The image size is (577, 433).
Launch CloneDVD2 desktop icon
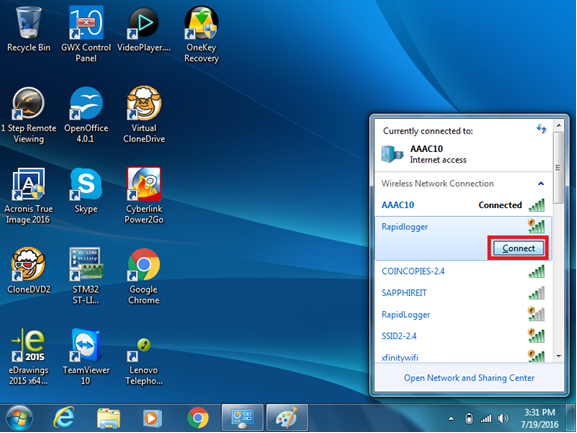(x=29, y=271)
